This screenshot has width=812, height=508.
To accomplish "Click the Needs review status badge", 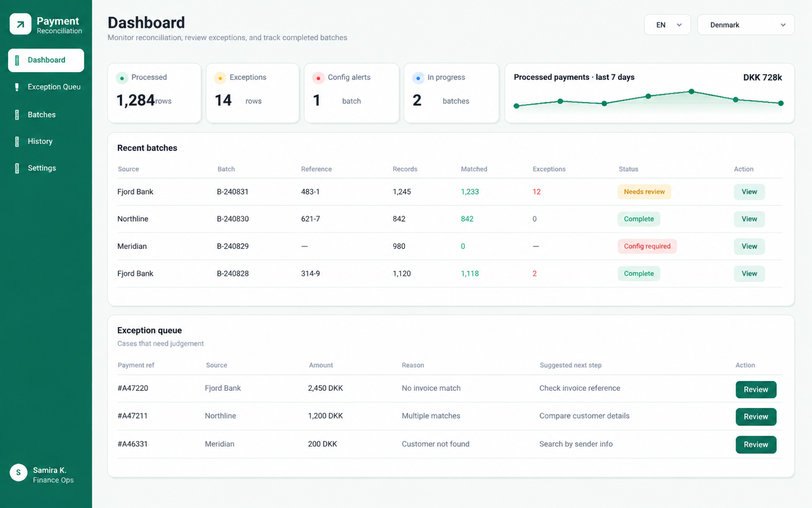I will pyautogui.click(x=644, y=192).
